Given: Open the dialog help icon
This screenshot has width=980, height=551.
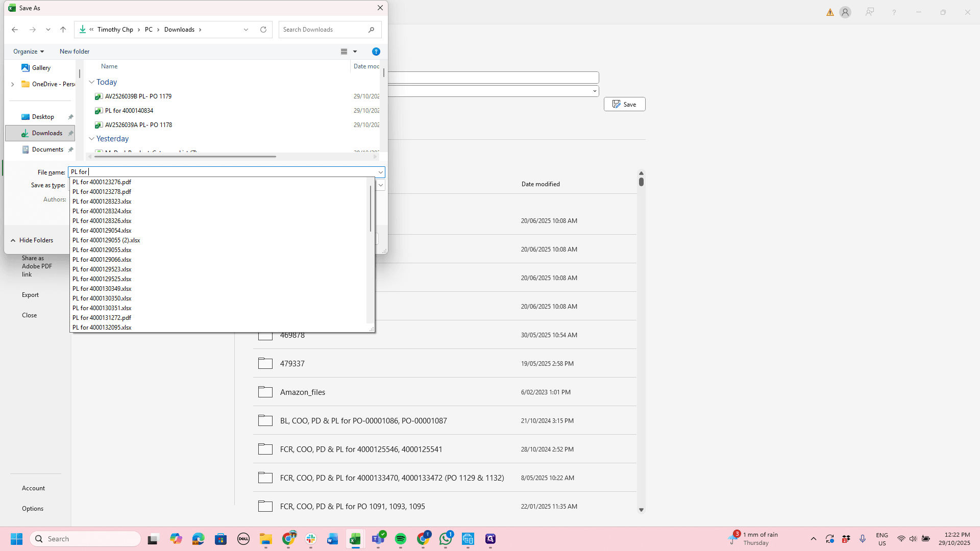Looking at the screenshot, I should coord(376,52).
